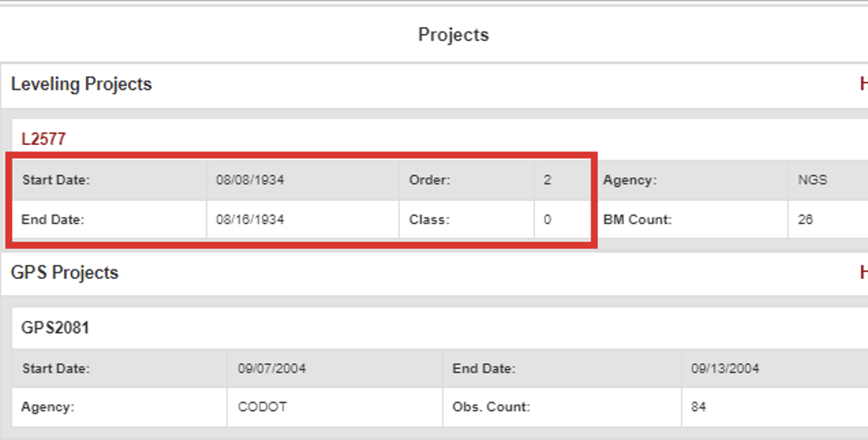The image size is (868, 440).
Task: Click the Obs. Count label
Action: point(492,407)
